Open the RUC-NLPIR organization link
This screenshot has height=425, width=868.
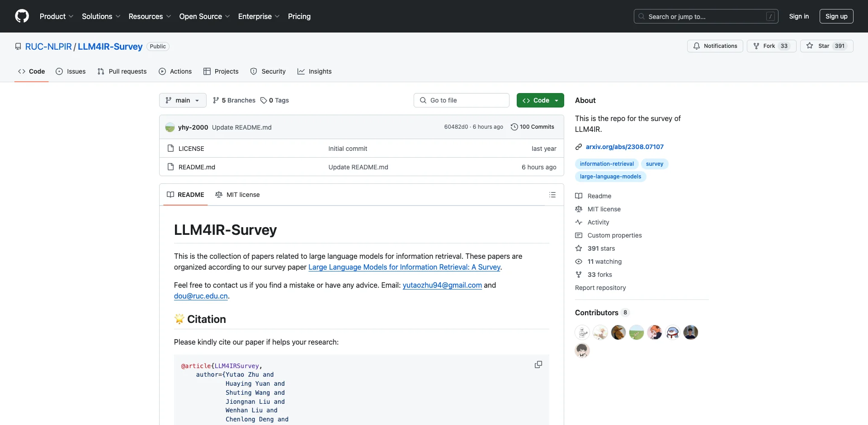pos(48,47)
